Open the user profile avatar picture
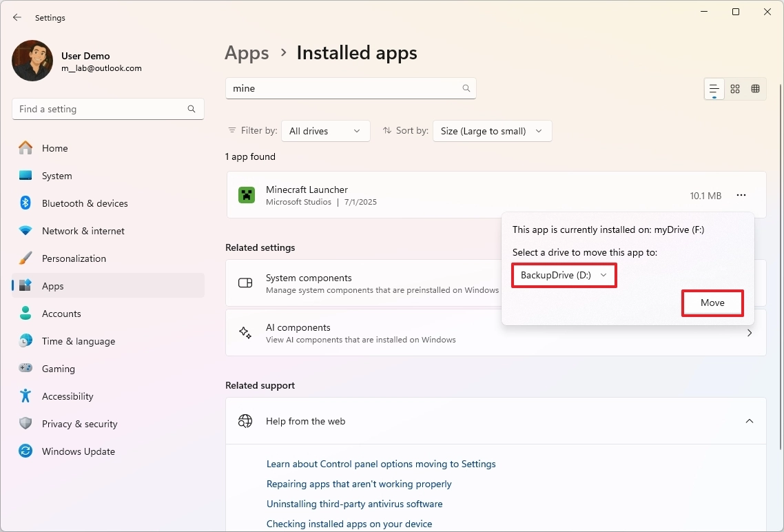 click(x=32, y=61)
